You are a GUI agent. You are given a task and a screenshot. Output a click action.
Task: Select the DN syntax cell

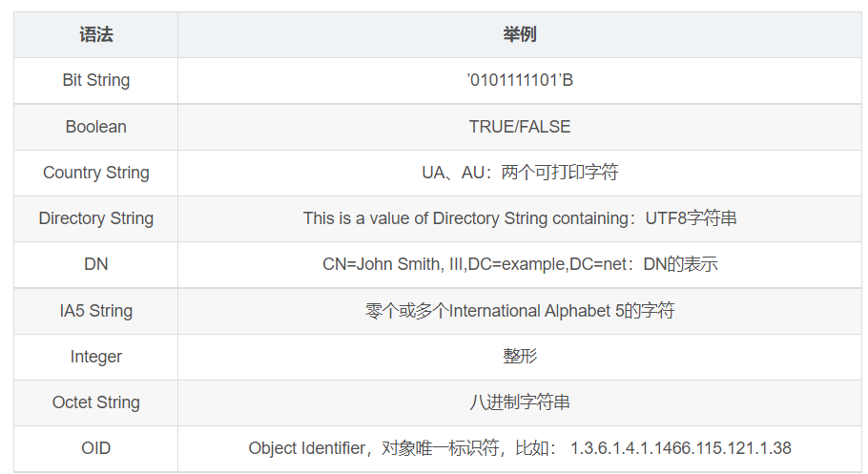tap(95, 265)
